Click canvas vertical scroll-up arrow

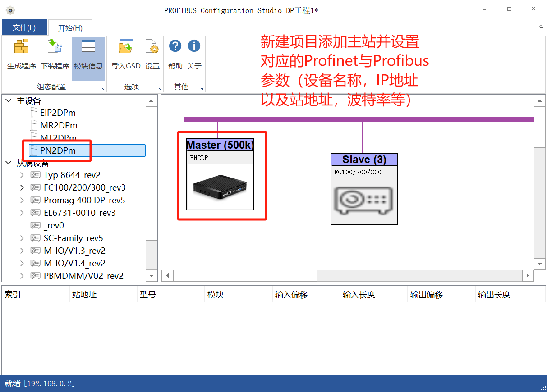pyautogui.click(x=539, y=100)
